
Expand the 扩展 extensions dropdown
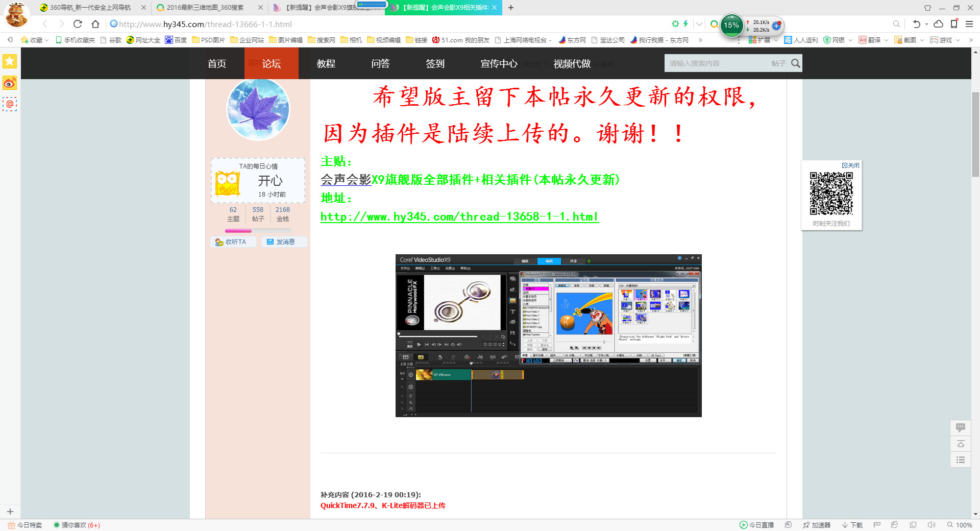click(776, 40)
